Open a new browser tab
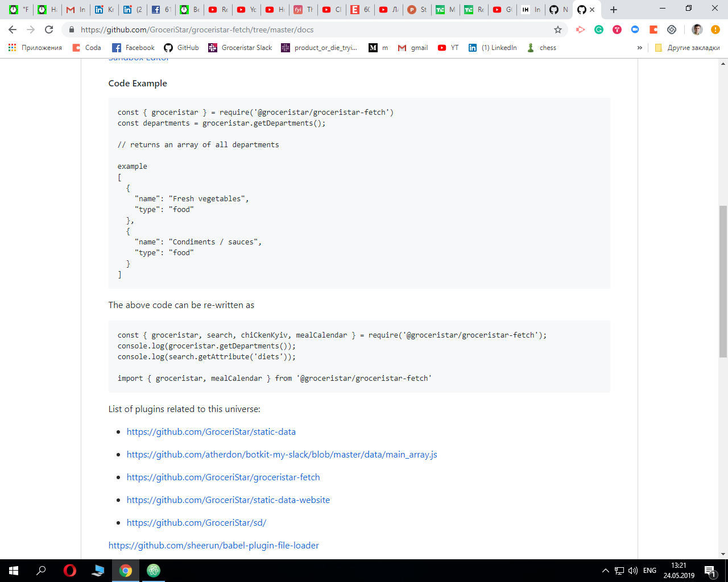Image resolution: width=728 pixels, height=582 pixels. tap(613, 10)
